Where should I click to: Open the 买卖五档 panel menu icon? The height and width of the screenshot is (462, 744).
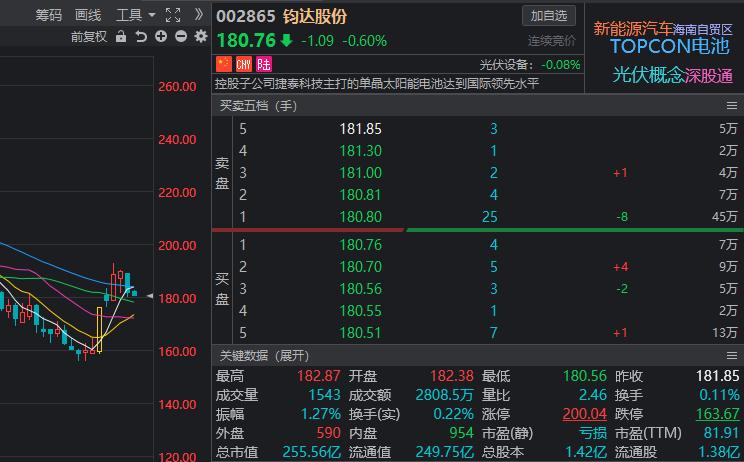732,106
